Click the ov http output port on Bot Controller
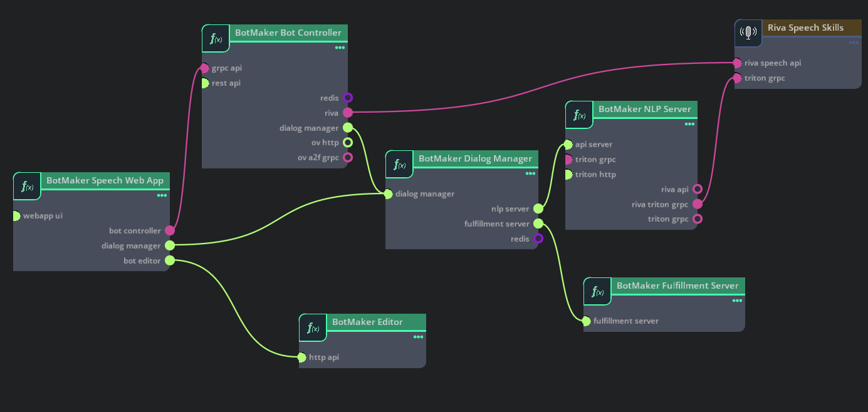 (x=348, y=143)
